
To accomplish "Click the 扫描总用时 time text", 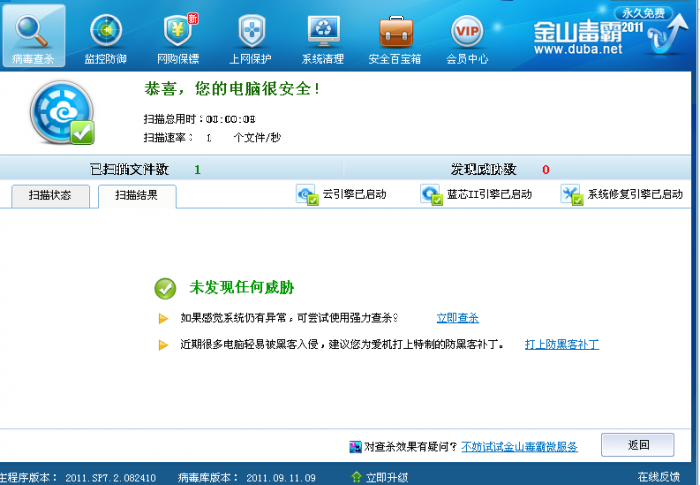I will click(x=200, y=119).
